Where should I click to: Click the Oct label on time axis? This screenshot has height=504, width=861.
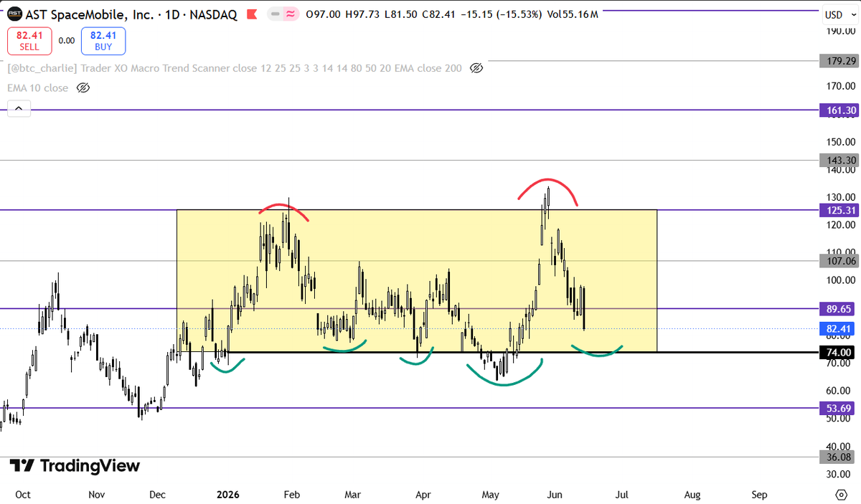23,495
